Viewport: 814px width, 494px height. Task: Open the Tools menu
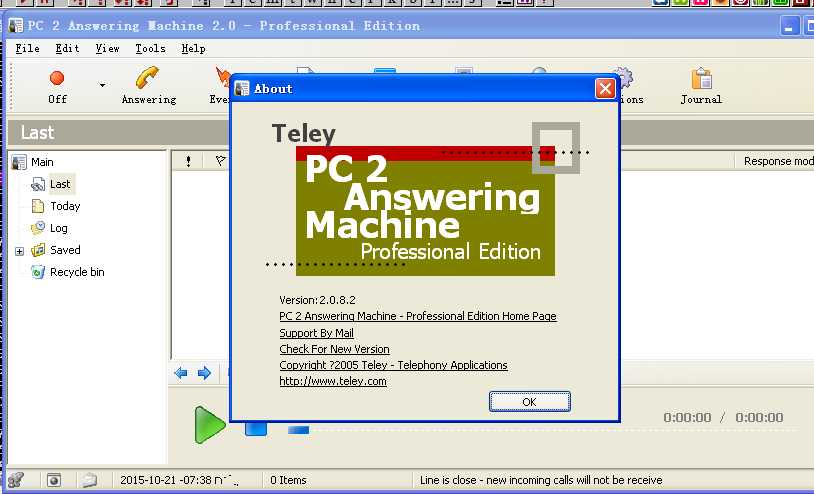(x=151, y=49)
